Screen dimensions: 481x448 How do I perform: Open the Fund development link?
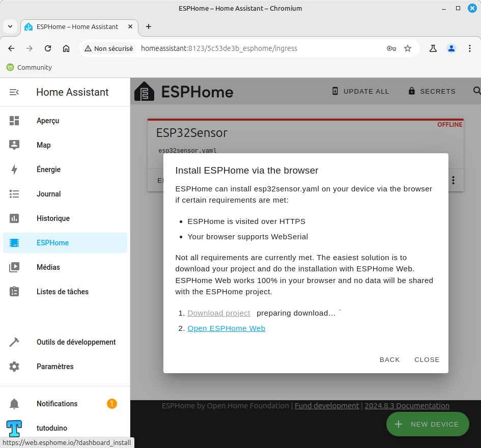[327, 406]
